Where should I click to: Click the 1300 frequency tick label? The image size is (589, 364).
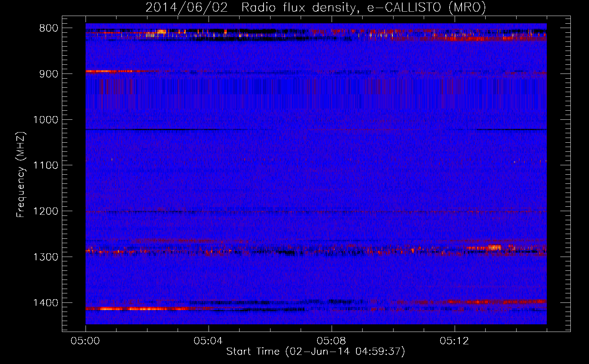click(46, 257)
